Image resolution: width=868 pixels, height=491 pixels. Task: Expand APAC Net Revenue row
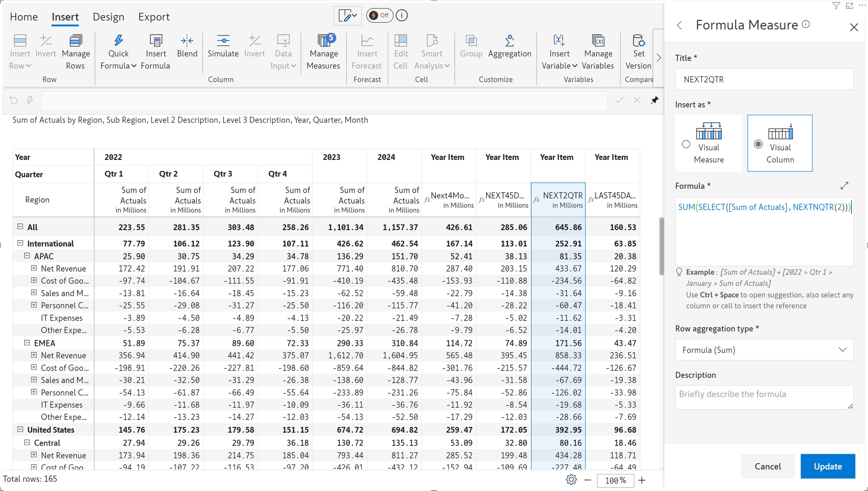tap(34, 268)
